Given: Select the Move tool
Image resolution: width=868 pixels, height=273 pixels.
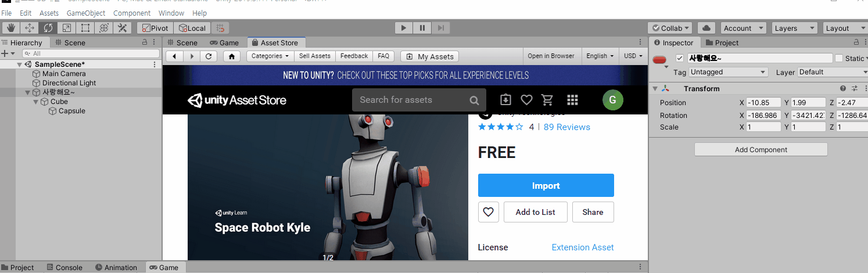Looking at the screenshot, I should [x=29, y=28].
